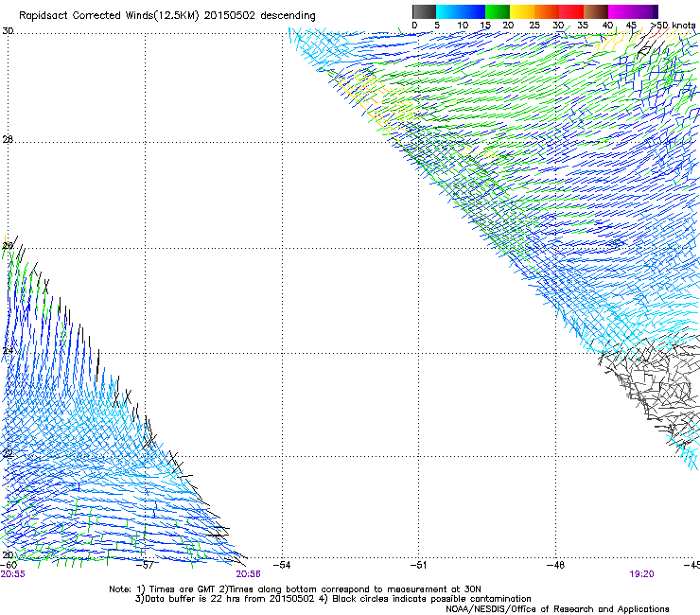Click the yellow 20-25 knots color segment
700x615 pixels.
click(x=522, y=11)
